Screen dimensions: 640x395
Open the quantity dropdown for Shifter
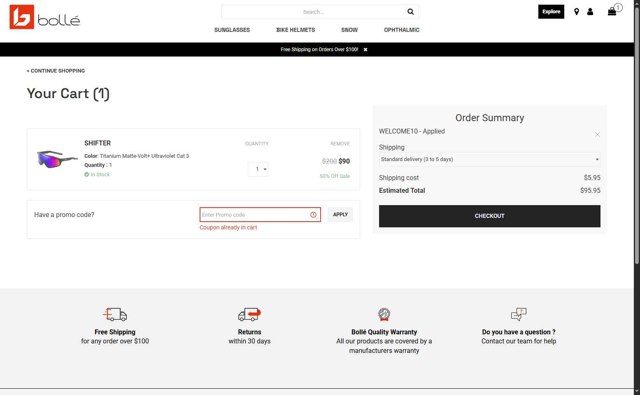pyautogui.click(x=258, y=169)
